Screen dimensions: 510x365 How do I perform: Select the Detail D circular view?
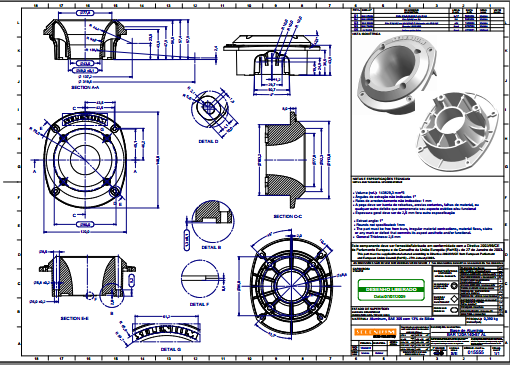(x=210, y=108)
